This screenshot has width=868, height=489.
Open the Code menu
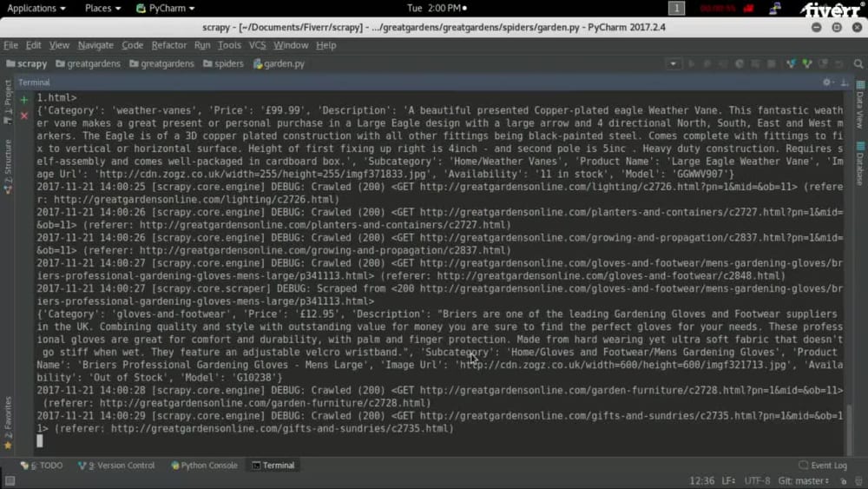[132, 45]
